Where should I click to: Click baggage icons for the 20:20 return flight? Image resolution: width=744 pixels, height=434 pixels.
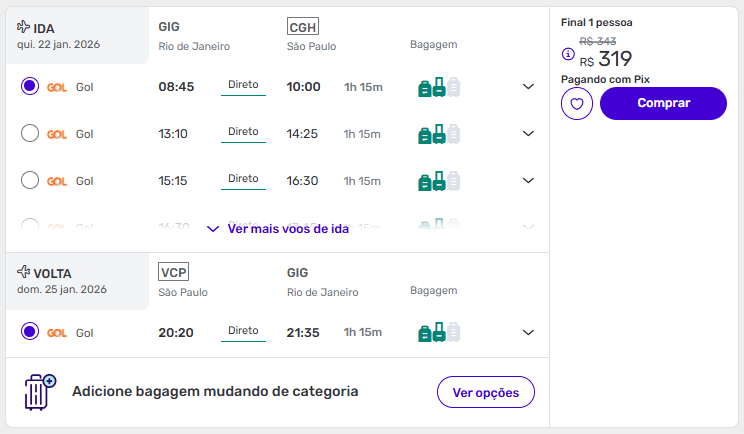tap(439, 332)
